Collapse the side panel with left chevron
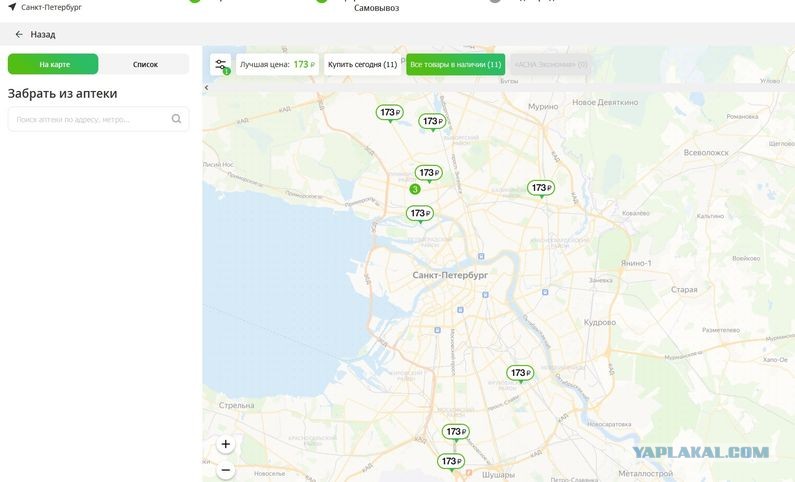This screenshot has height=482, width=795. (x=207, y=88)
